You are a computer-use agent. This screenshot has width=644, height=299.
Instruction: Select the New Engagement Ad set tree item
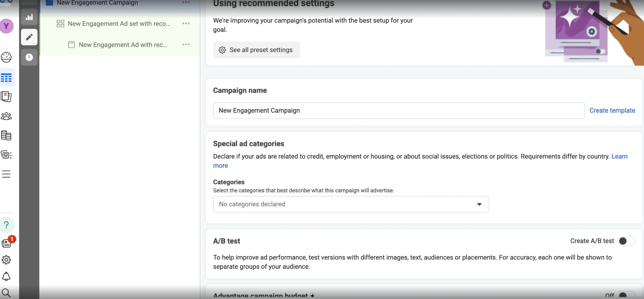click(x=119, y=24)
